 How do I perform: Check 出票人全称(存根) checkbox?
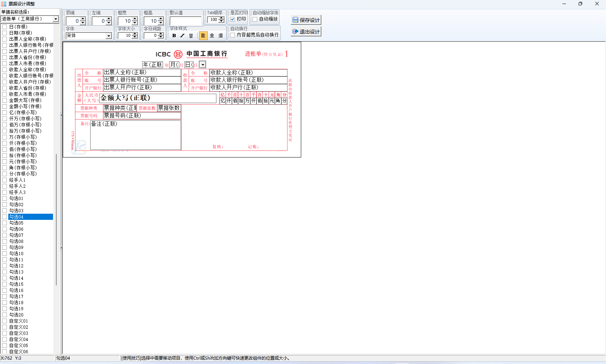5,39
